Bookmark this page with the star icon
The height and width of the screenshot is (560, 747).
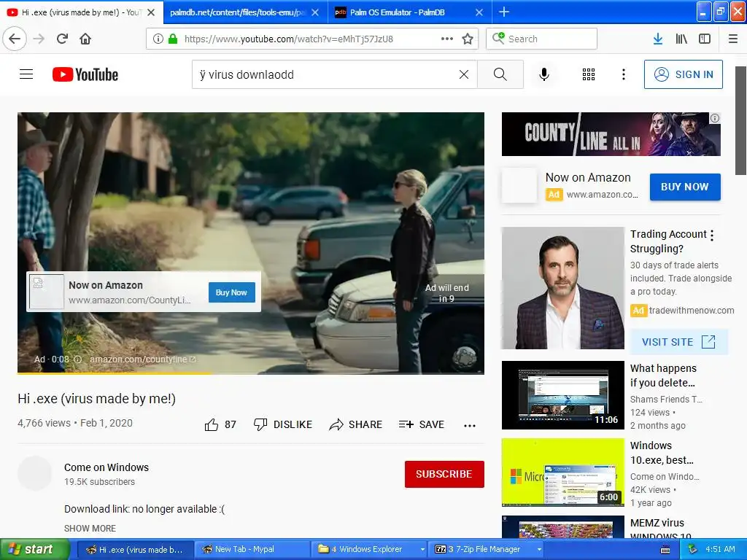point(468,39)
